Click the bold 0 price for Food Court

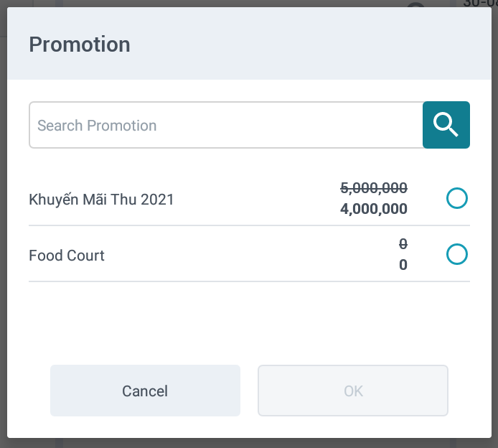click(403, 265)
